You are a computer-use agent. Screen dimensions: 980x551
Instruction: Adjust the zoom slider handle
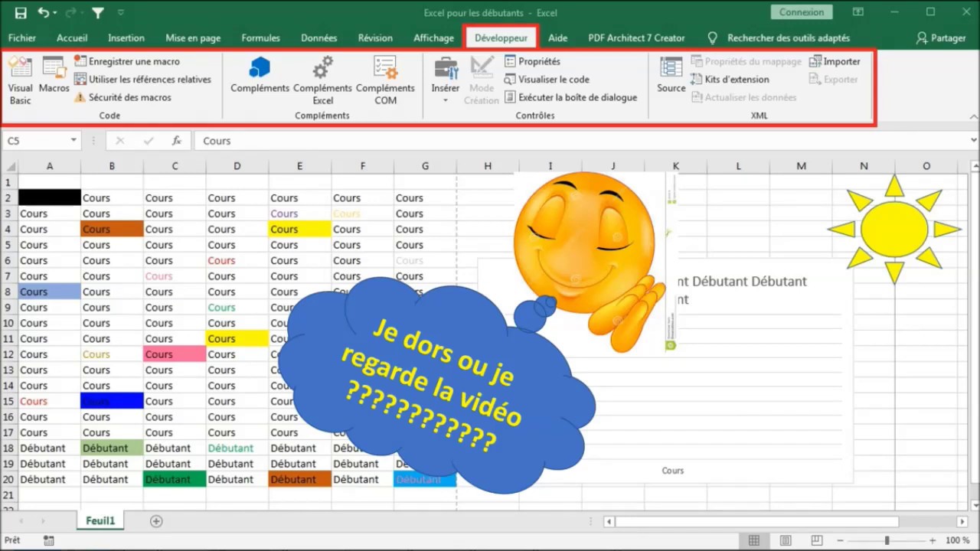887,540
